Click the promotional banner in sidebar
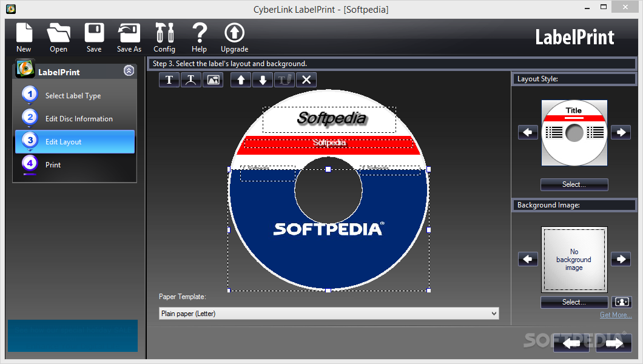The image size is (643, 364). coord(73,335)
